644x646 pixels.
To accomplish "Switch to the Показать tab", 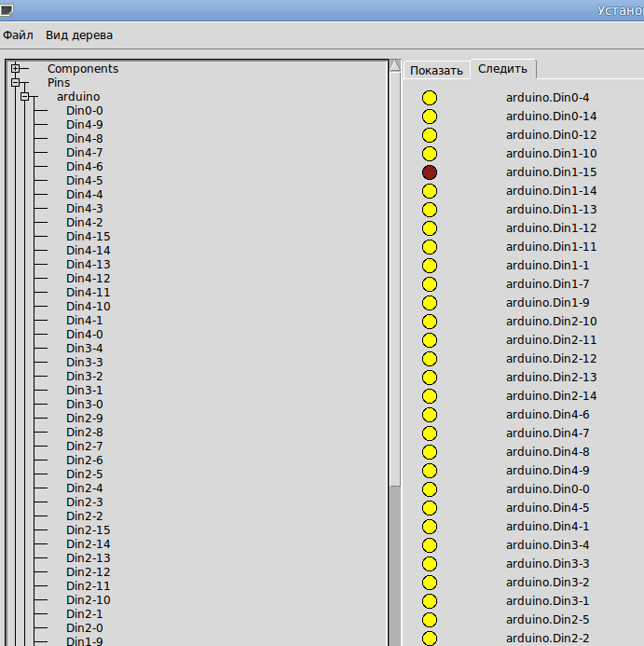I will coord(436,71).
